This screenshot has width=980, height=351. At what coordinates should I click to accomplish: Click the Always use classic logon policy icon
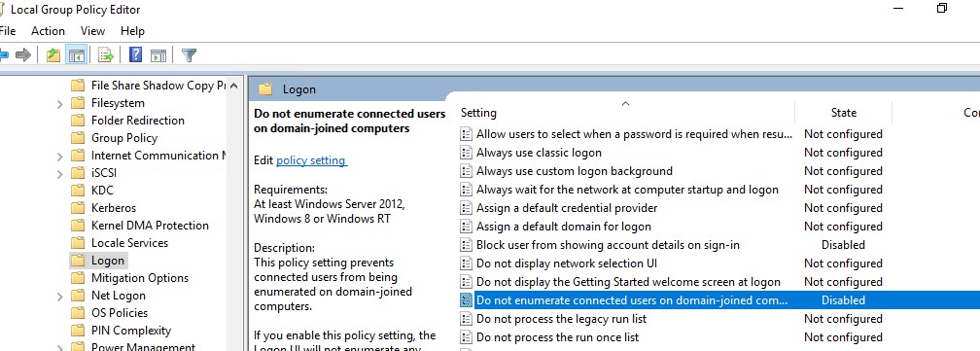pos(465,153)
